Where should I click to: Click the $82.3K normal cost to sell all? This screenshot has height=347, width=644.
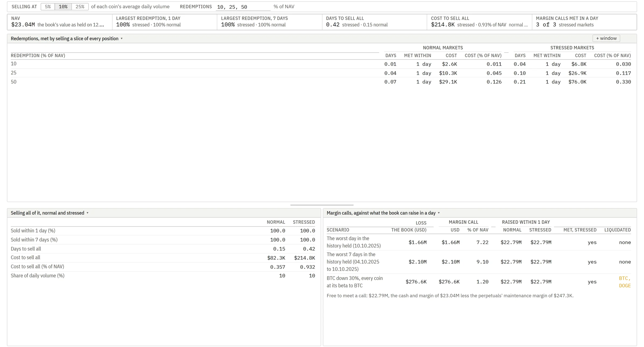tap(276, 258)
